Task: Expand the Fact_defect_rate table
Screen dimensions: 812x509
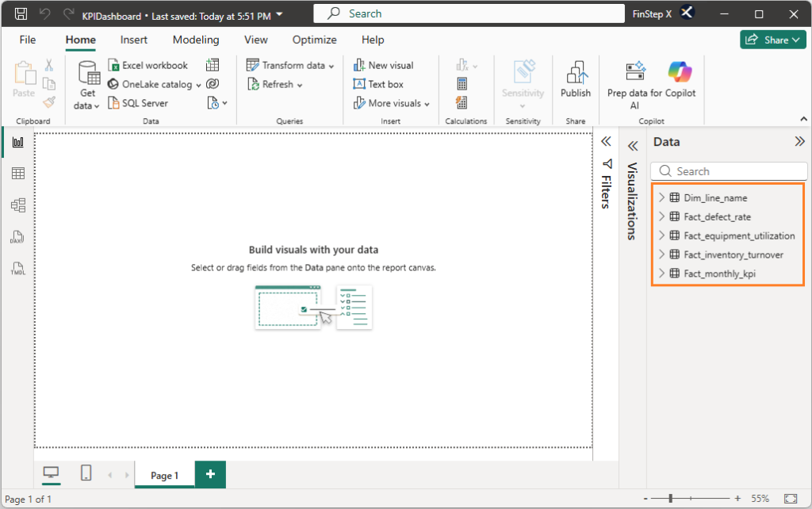Action: (661, 216)
